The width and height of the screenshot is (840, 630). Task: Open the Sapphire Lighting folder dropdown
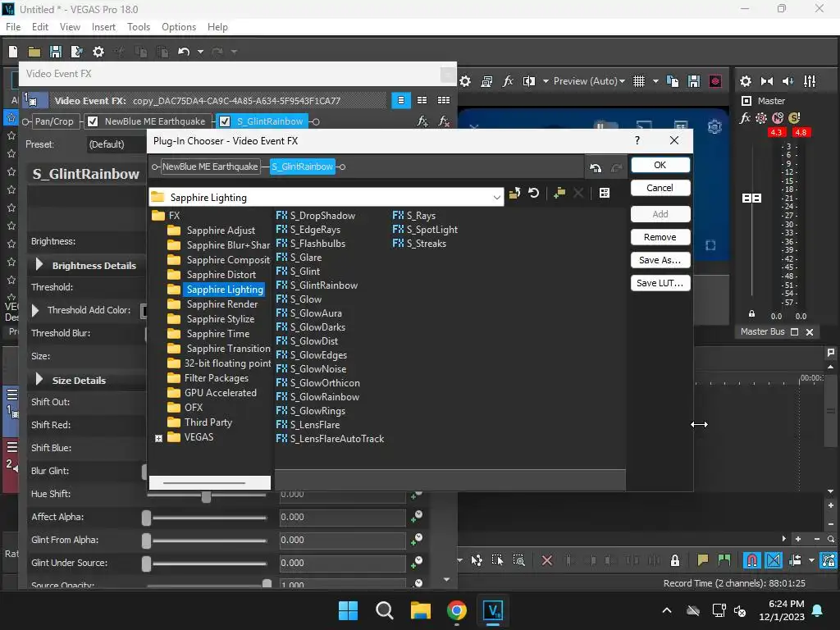click(496, 198)
